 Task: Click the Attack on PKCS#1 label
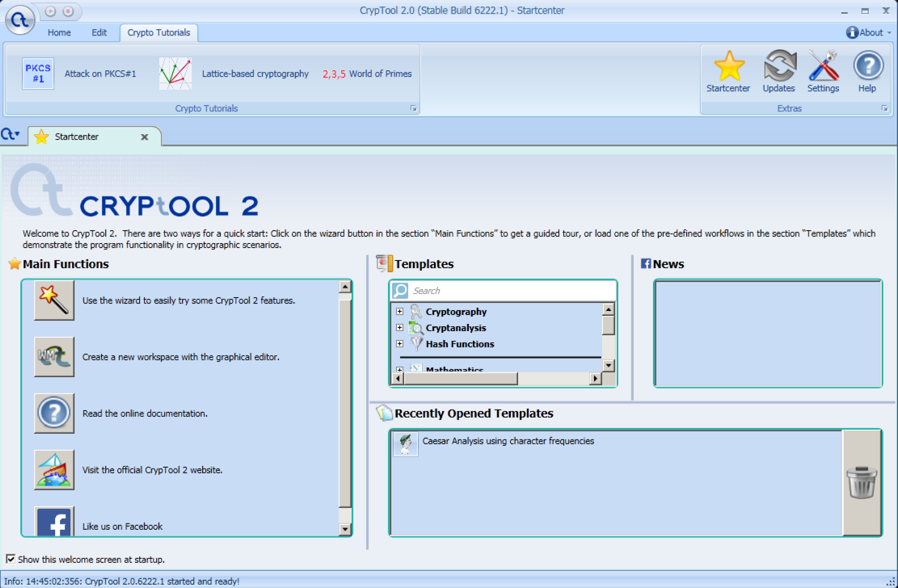(100, 73)
